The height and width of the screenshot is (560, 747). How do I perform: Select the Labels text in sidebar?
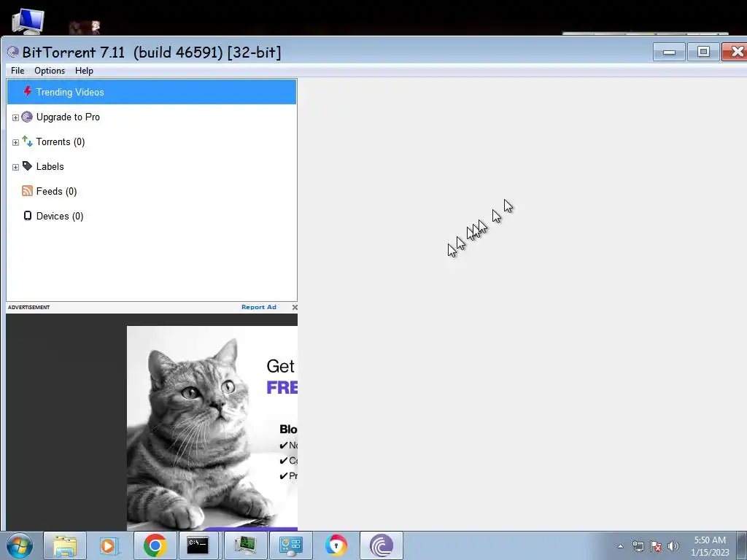tap(50, 167)
